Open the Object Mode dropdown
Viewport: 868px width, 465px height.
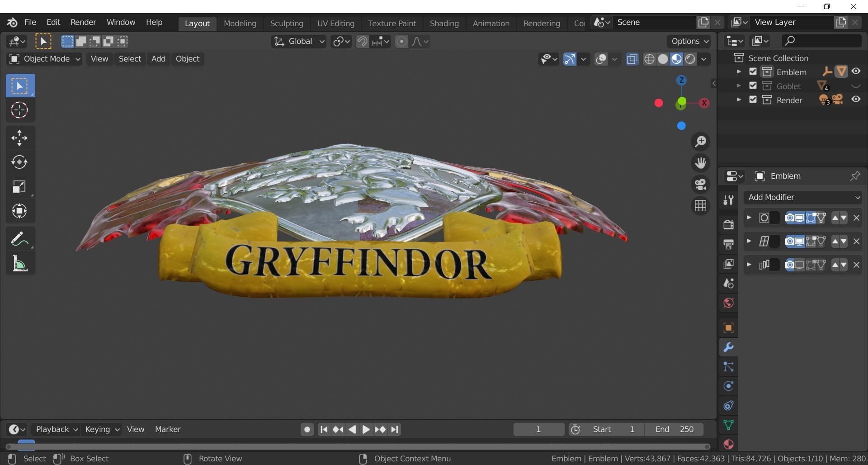click(44, 59)
